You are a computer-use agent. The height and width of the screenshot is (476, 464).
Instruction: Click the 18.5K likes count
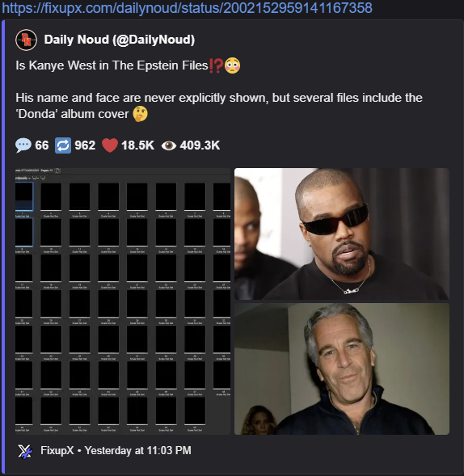(x=138, y=145)
